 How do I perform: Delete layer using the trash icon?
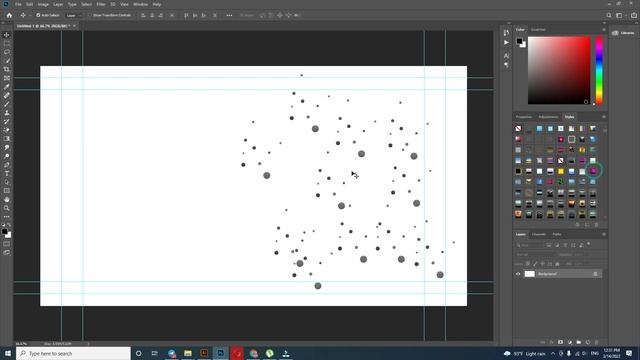tap(597, 342)
